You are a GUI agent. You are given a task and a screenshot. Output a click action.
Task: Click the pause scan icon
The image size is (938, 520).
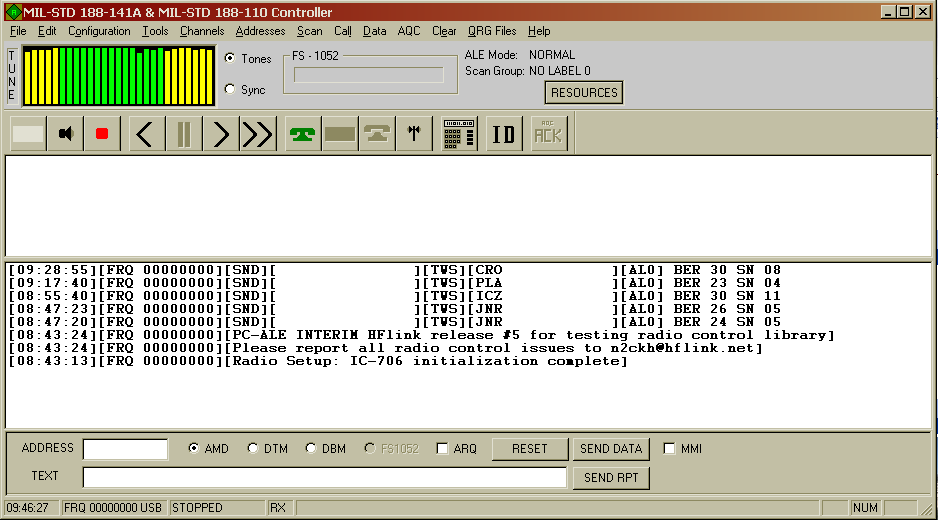184,134
